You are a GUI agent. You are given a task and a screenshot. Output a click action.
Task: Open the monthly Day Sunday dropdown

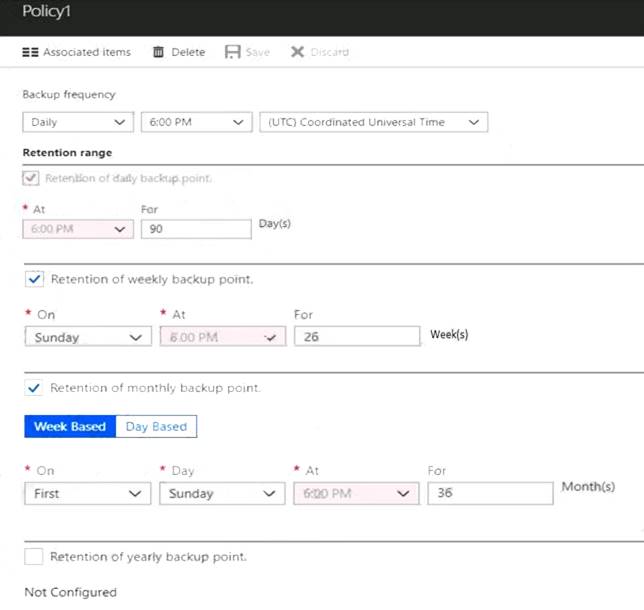[x=222, y=493]
